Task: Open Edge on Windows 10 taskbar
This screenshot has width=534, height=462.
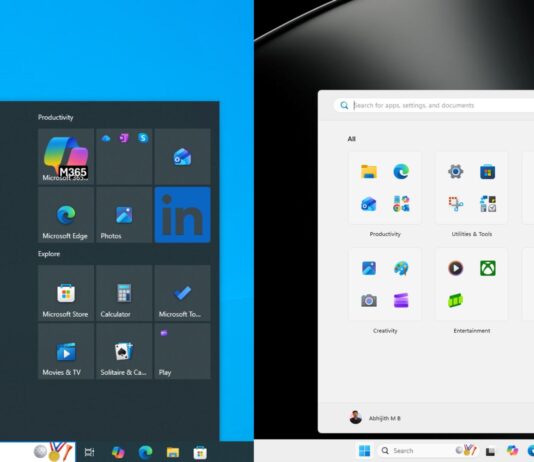Action: tap(145, 452)
